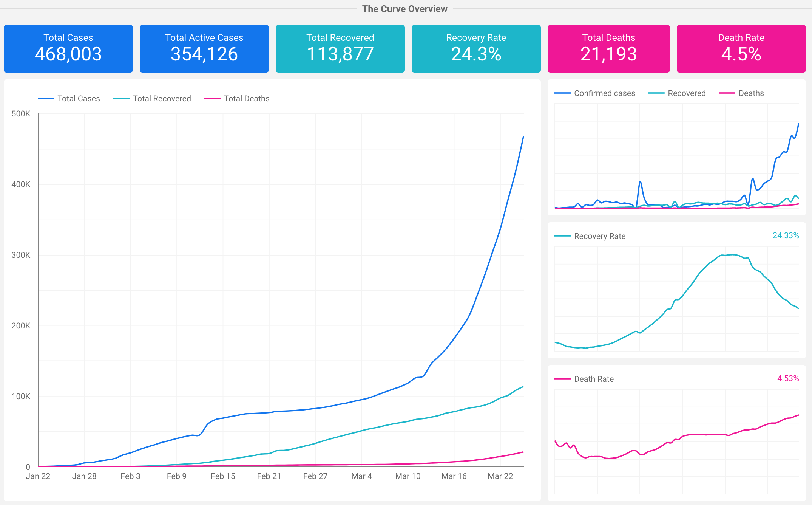
Task: Select the Total Recovered scorecard
Action: click(340, 49)
